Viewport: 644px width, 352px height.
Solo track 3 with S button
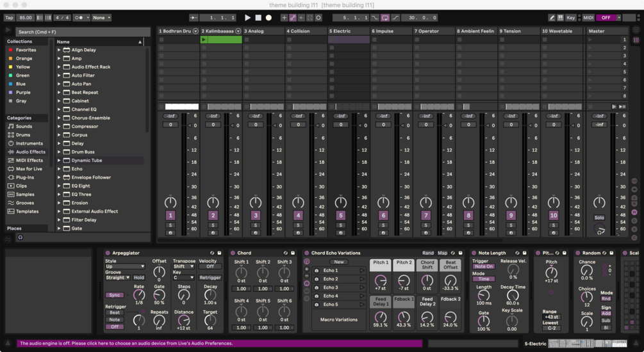point(256,225)
